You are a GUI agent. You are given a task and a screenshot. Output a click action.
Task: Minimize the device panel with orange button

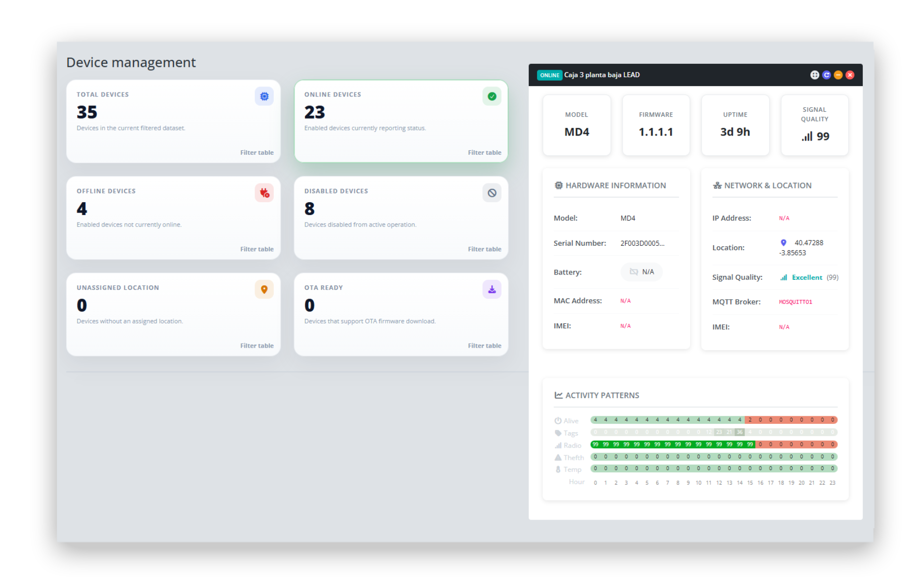[x=838, y=75]
